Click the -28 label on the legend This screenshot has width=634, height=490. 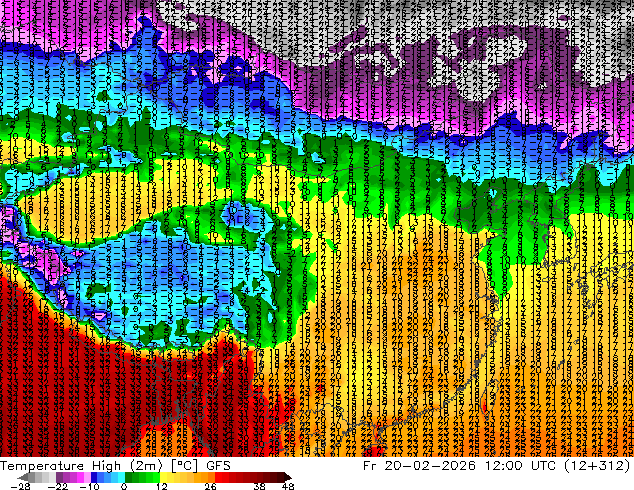pos(20,486)
